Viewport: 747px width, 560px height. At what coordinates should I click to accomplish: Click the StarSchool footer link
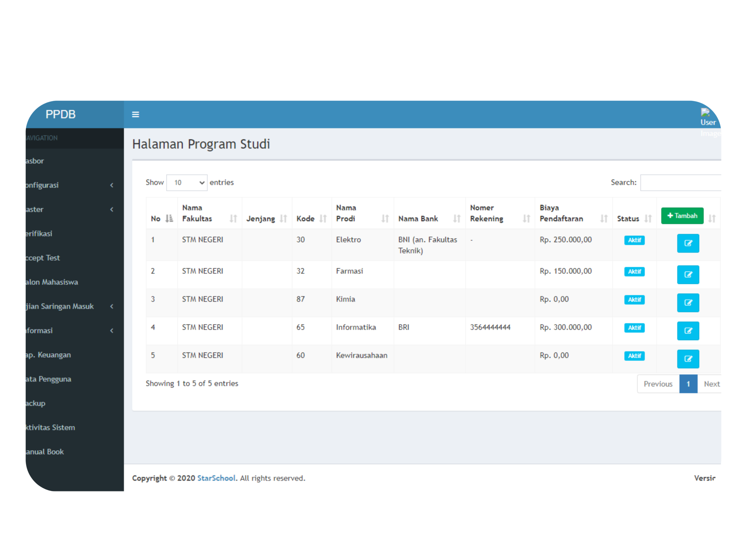pyautogui.click(x=216, y=478)
